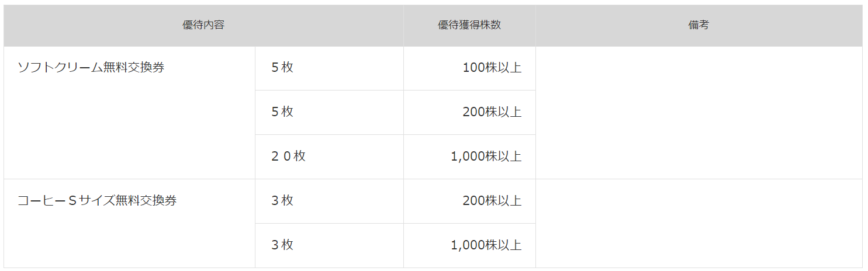
Task: Click the 優待内容 column header
Action: (203, 26)
